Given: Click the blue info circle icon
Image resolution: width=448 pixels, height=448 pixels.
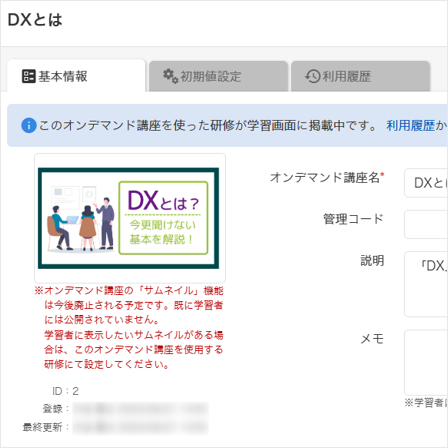Looking at the screenshot, I should pyautogui.click(x=29, y=125).
